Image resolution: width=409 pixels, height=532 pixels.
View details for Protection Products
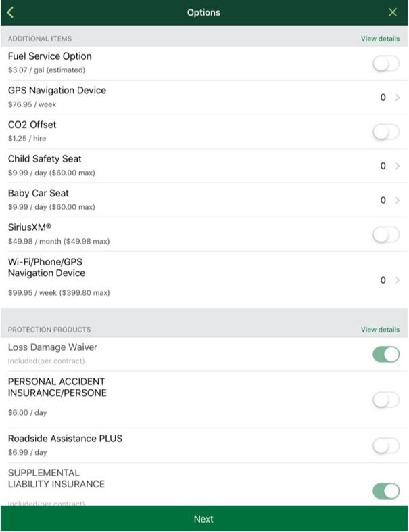pyautogui.click(x=380, y=330)
